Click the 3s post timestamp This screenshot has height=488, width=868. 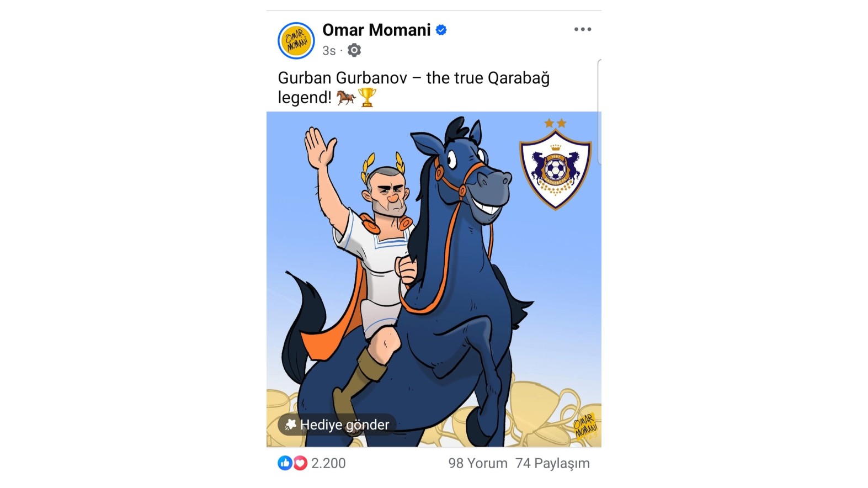(x=329, y=51)
